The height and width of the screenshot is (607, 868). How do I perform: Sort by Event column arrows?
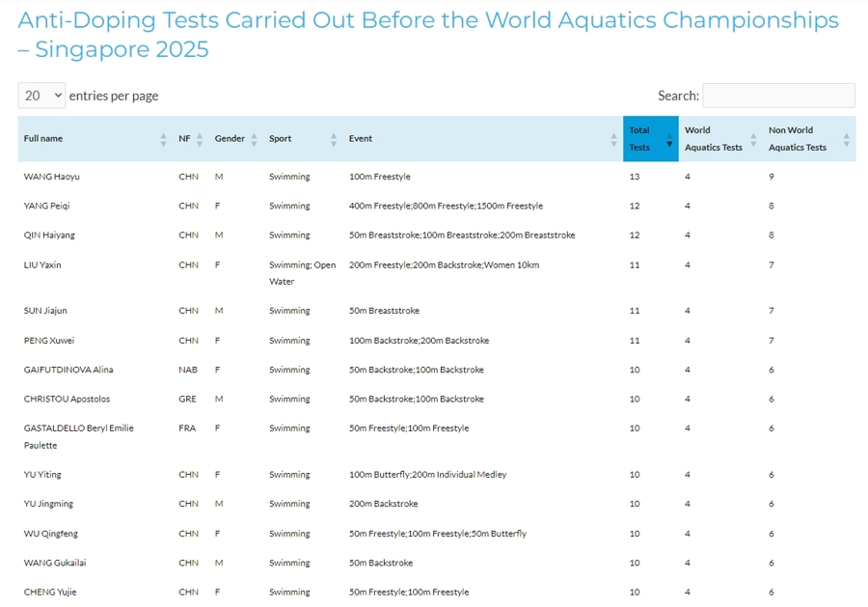614,140
